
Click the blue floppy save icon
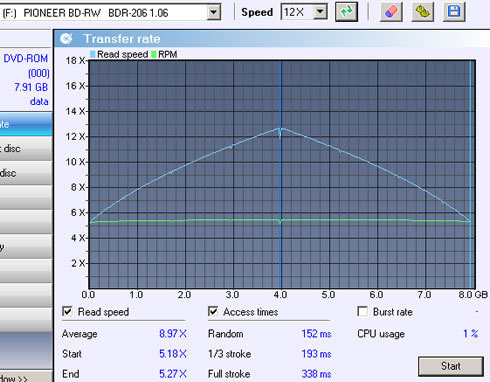(x=454, y=12)
